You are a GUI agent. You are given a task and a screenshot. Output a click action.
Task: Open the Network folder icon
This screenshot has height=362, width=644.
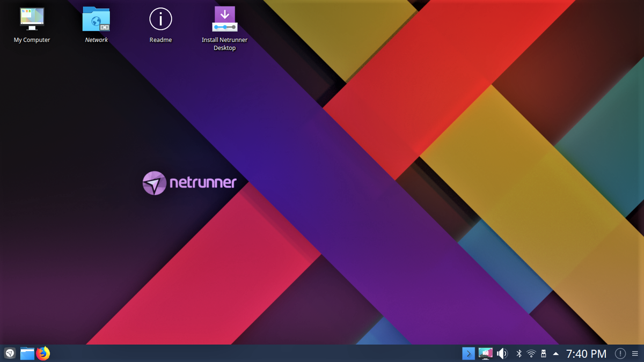tap(96, 19)
